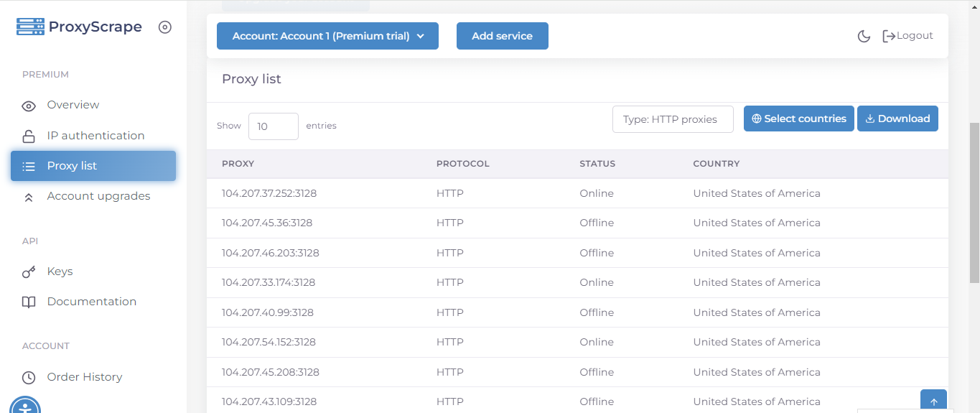Click country cell of 104.207.40.99 row

point(757,312)
